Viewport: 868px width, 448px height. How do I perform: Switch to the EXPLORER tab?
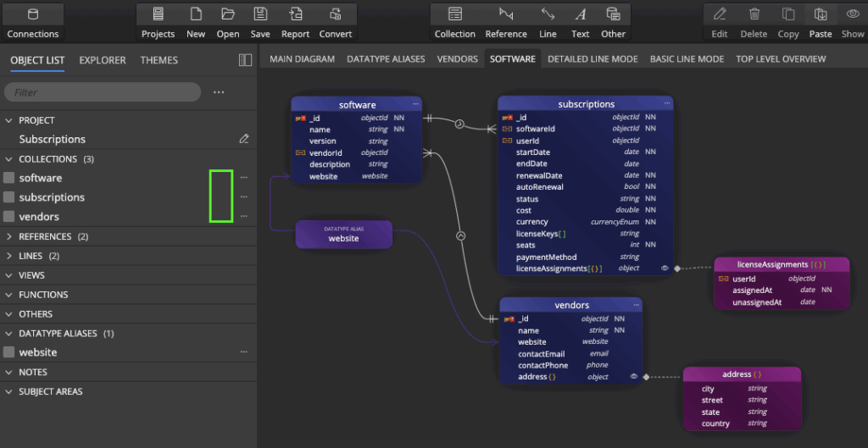click(103, 60)
